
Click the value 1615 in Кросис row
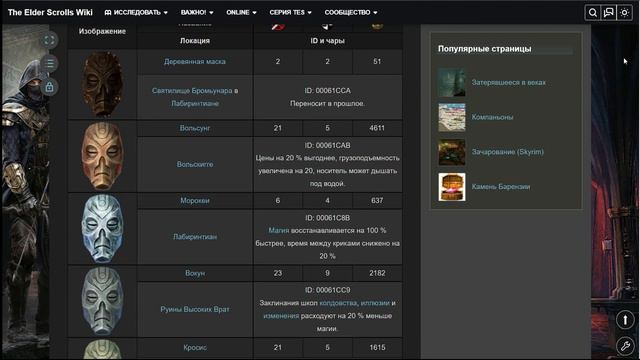point(377,348)
